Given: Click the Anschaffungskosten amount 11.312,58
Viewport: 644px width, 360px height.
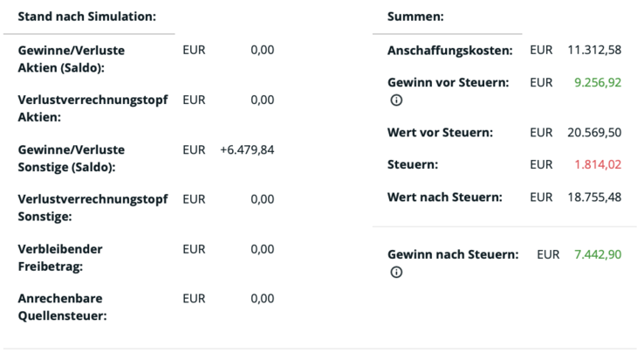Looking at the screenshot, I should pyautogui.click(x=593, y=51).
